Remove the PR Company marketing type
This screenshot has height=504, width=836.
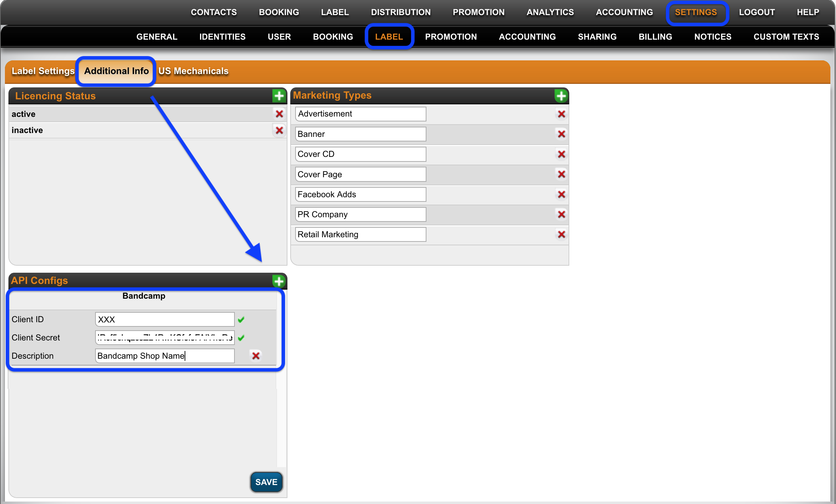562,214
